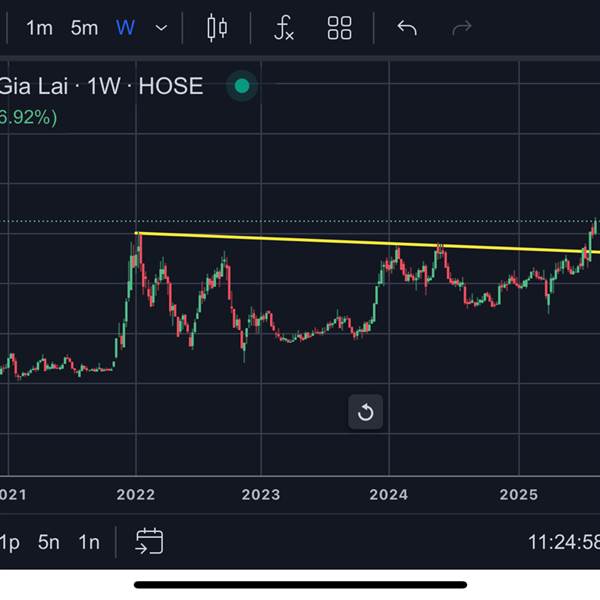This screenshot has height=600, width=600.
Task: Open the four-square layout templates icon
Action: click(x=339, y=28)
